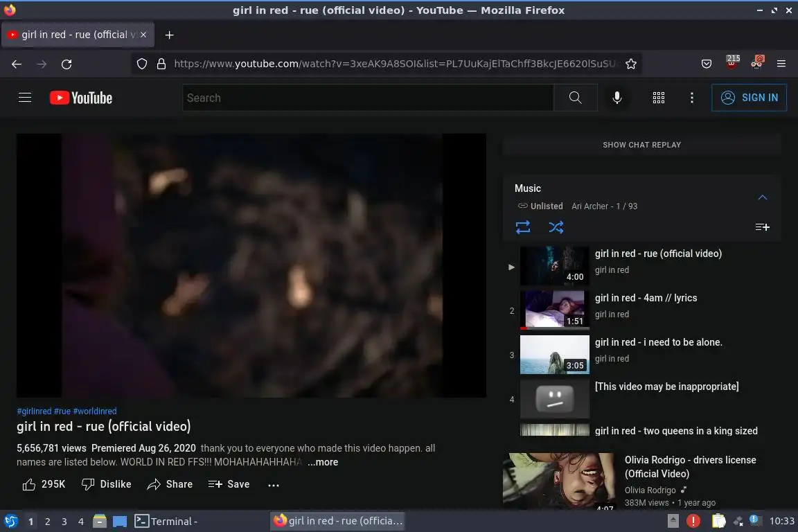Switch to workspace 1

[x=30, y=522]
